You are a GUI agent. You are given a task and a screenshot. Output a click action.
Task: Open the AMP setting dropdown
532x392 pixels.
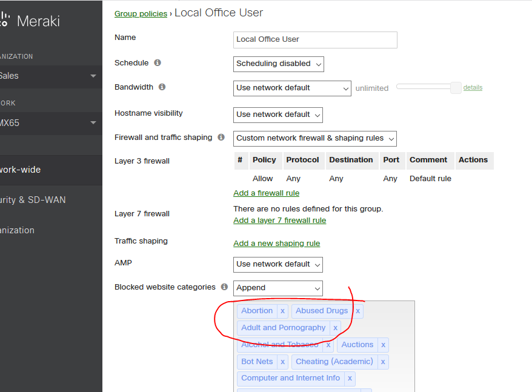click(x=278, y=264)
